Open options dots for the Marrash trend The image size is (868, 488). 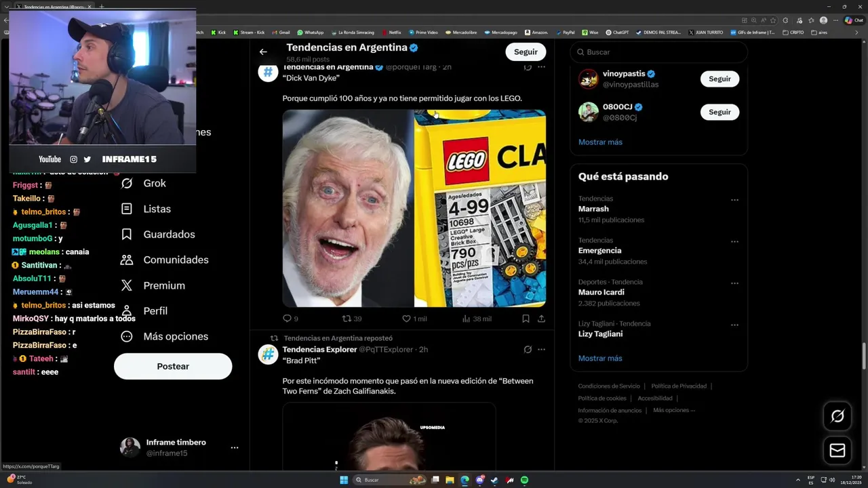[734, 200]
